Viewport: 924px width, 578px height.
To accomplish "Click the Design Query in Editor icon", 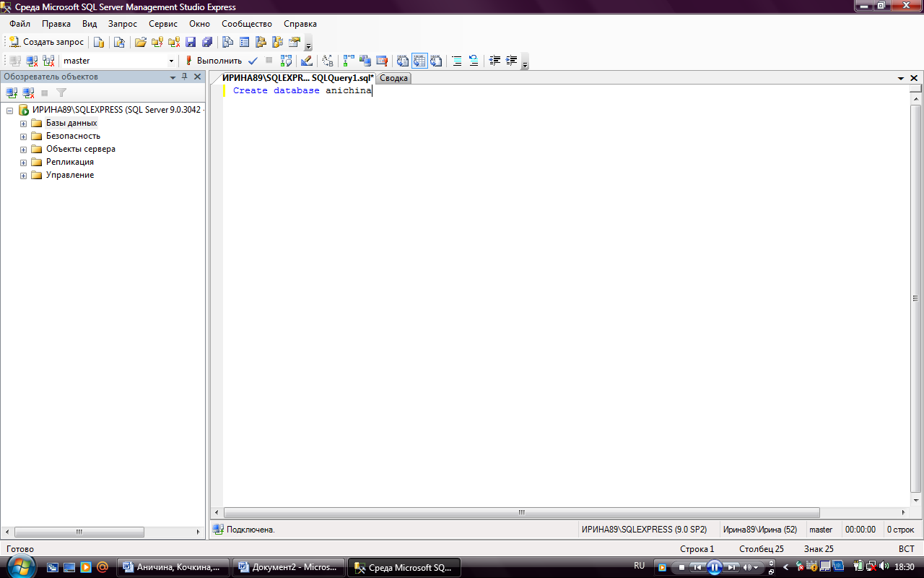I will coord(307,61).
